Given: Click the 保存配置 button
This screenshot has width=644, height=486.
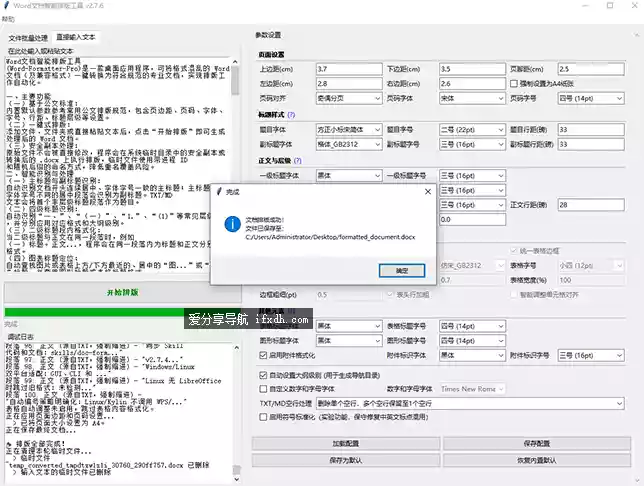Looking at the screenshot, I should [537, 444].
